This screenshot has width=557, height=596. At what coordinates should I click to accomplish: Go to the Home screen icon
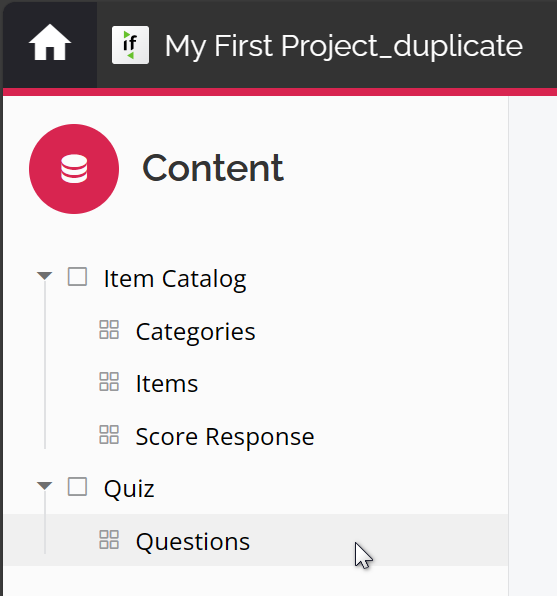[50, 43]
